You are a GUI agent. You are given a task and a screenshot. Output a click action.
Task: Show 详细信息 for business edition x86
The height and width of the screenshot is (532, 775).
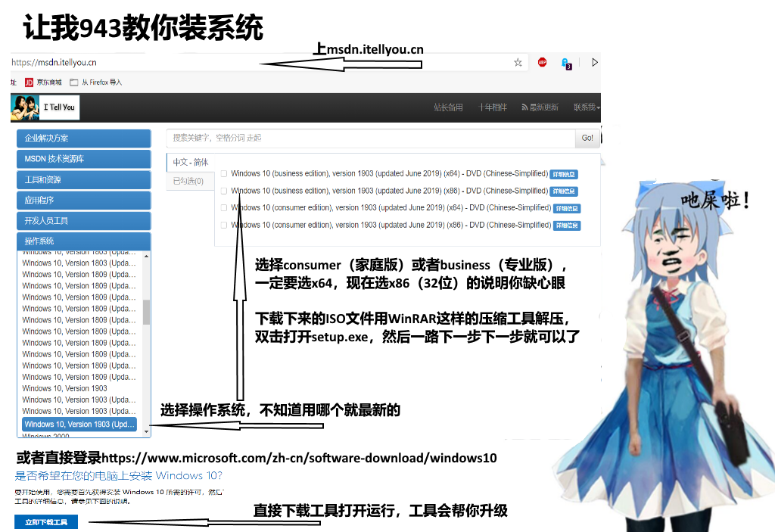(563, 191)
